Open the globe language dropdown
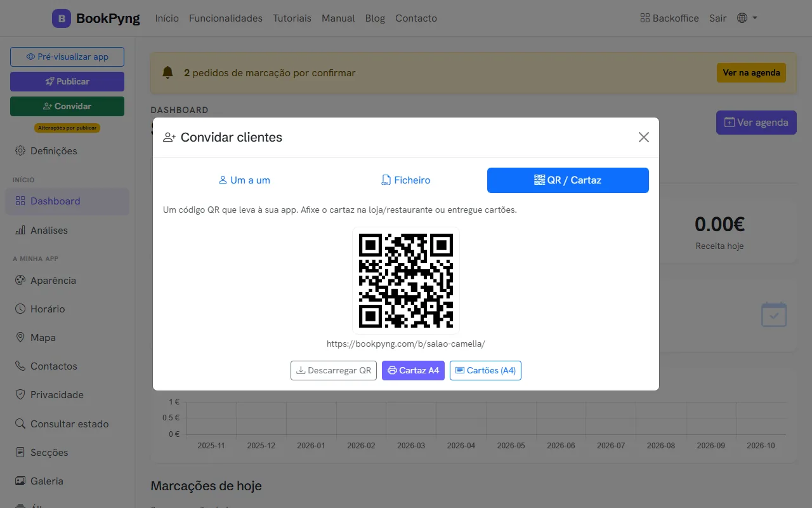Screen dimensions: 812x508 click(x=747, y=18)
